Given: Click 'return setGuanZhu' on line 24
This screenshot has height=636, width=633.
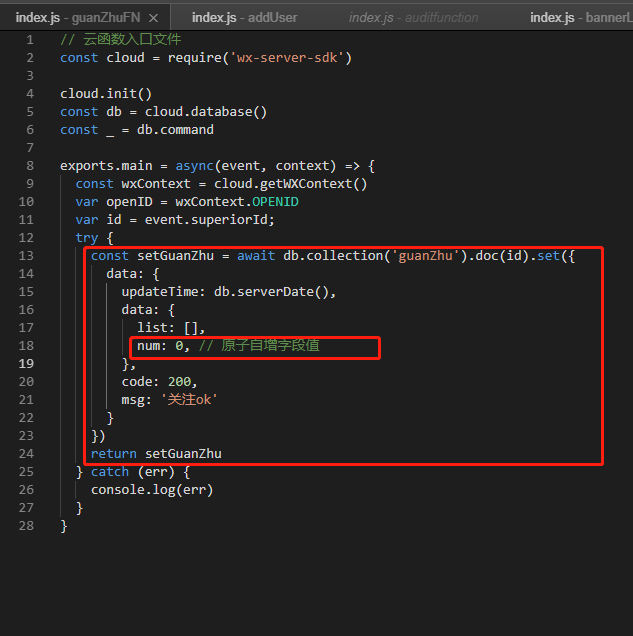Looking at the screenshot, I should tap(156, 453).
